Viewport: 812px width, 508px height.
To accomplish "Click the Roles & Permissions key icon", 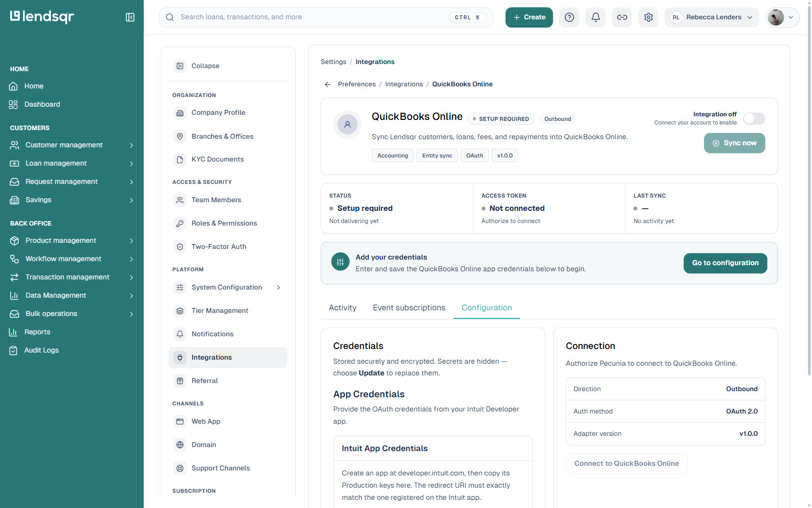I will (180, 224).
